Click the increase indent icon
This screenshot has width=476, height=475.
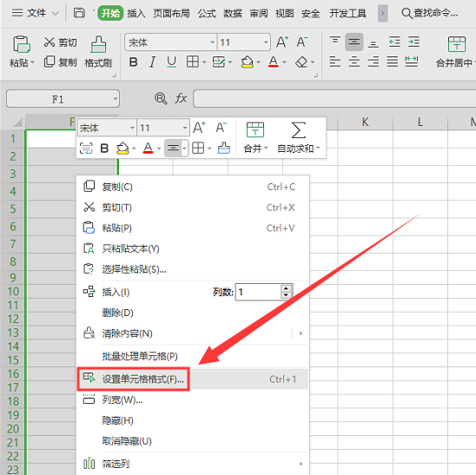413,42
